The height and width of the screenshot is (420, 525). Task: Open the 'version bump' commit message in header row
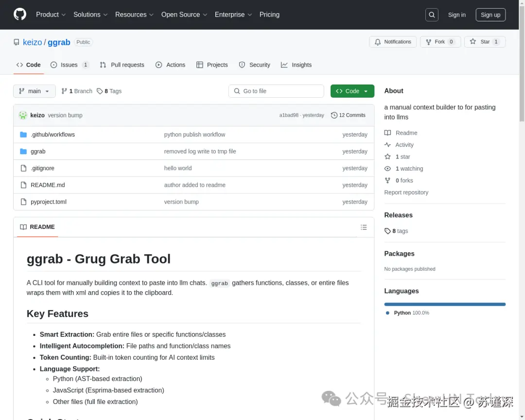(x=65, y=115)
